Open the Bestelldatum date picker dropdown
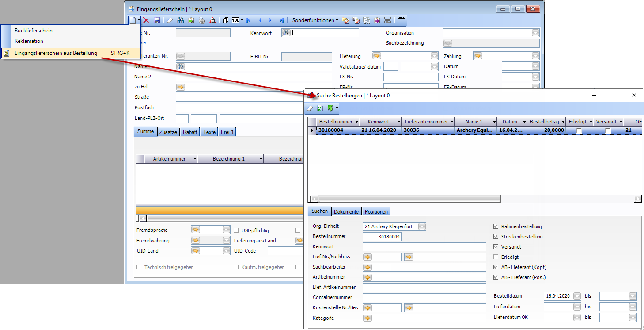 (x=577, y=296)
